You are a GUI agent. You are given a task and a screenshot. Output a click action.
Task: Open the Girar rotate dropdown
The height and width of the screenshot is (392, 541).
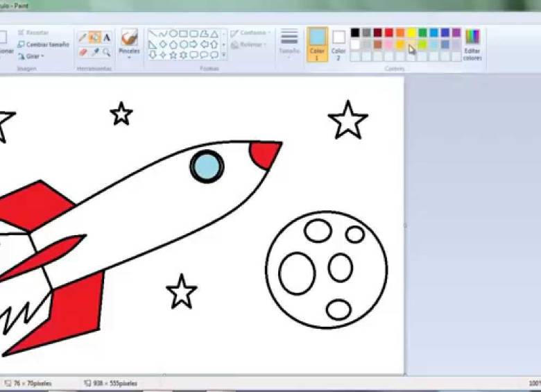pos(31,56)
